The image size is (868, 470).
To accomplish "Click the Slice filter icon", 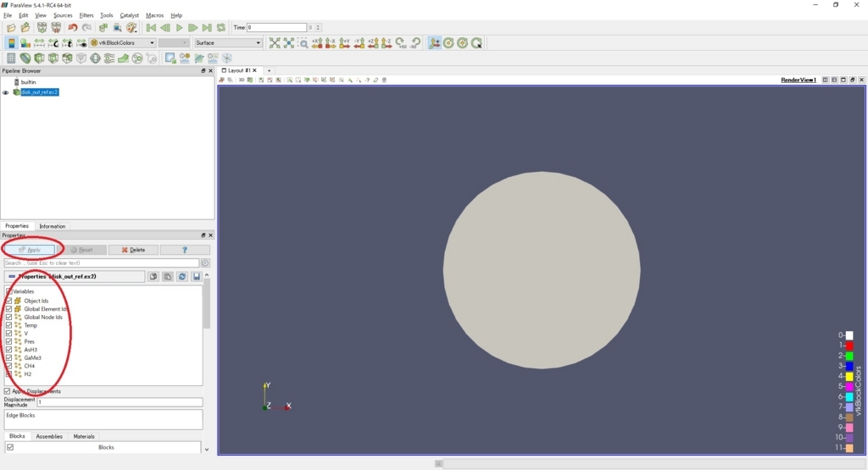I will [x=53, y=58].
